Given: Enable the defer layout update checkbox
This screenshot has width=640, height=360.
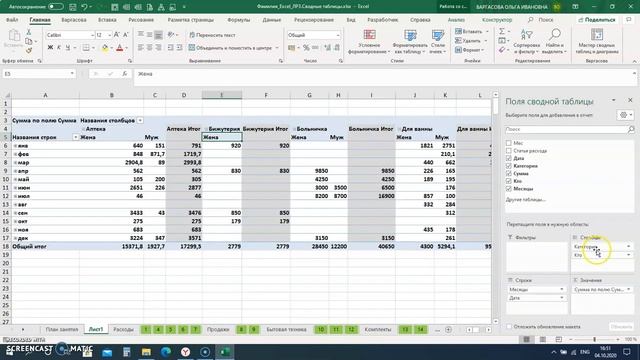Looking at the screenshot, I should (x=509, y=327).
